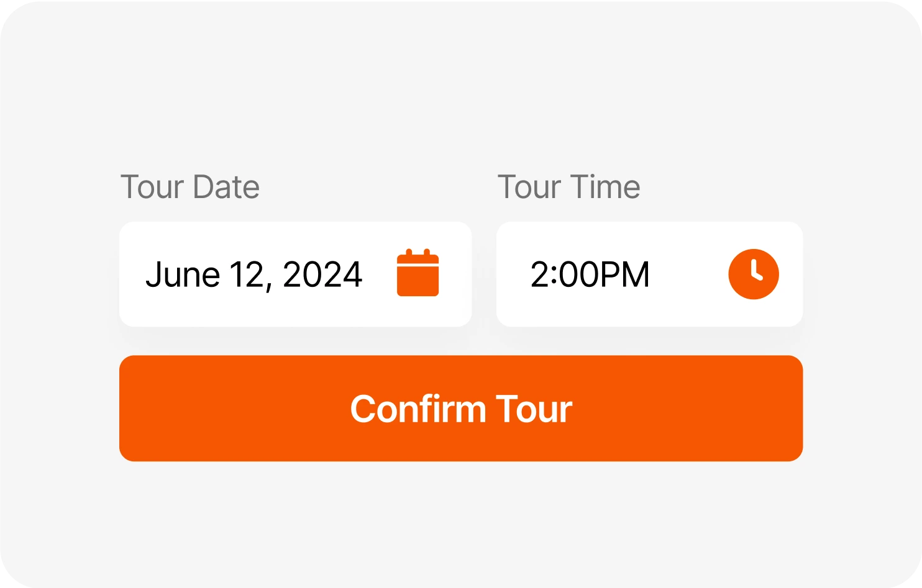Click the orange calendar icon
This screenshot has height=588, width=922.
pos(418,273)
